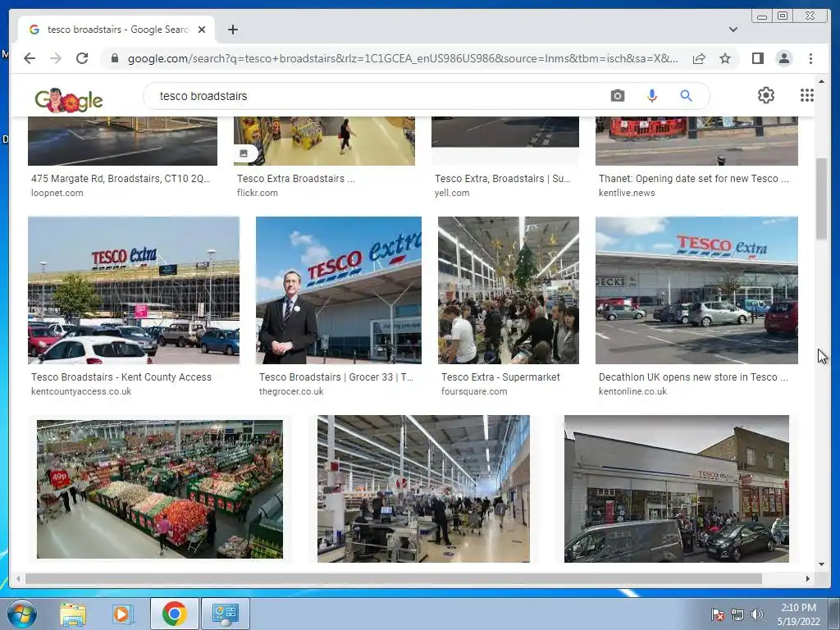Image resolution: width=840 pixels, height=630 pixels.
Task: Click the kentcountyaccess.co.uk source text
Action: [81, 391]
